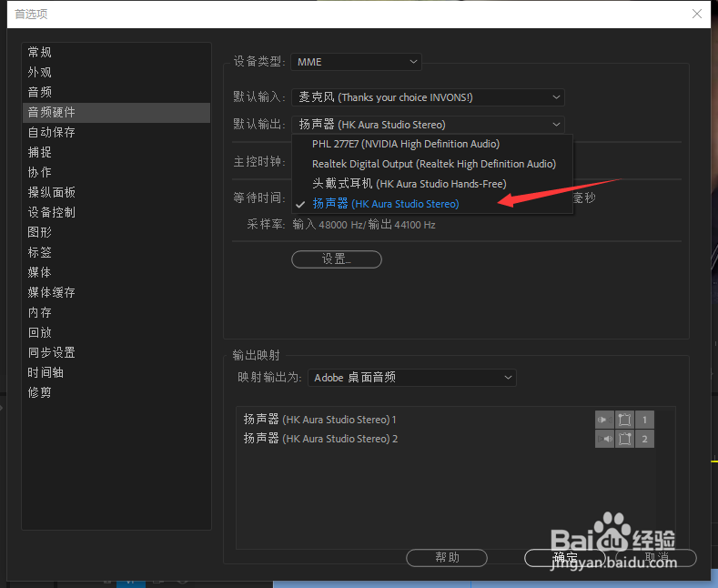Select 回放 preferences category
The height and width of the screenshot is (588, 718).
tap(116, 332)
